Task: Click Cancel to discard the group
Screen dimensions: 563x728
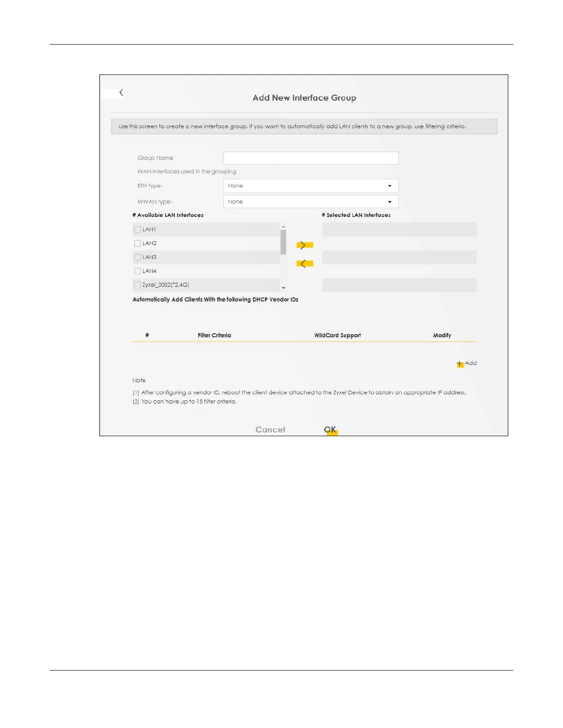Action: (x=270, y=430)
